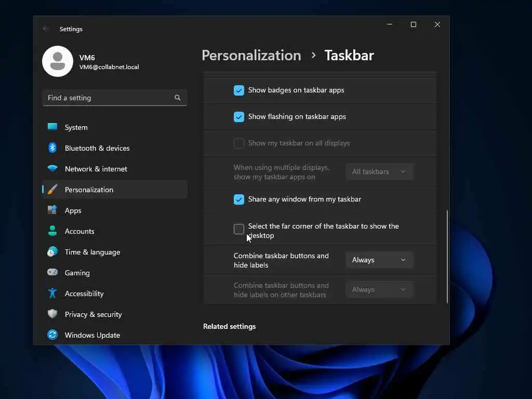Open System settings page
This screenshot has height=399, width=532.
coord(115,127)
